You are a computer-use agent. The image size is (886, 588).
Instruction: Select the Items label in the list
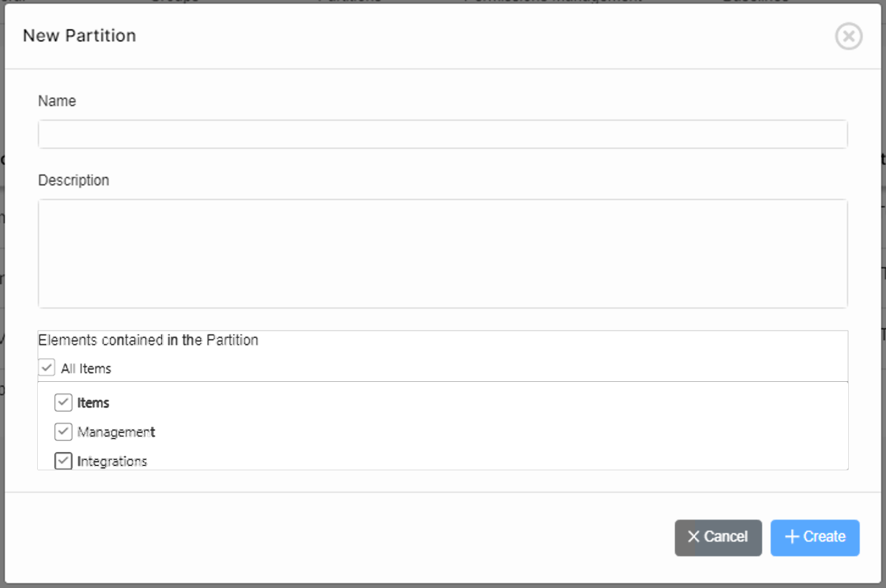[93, 403]
